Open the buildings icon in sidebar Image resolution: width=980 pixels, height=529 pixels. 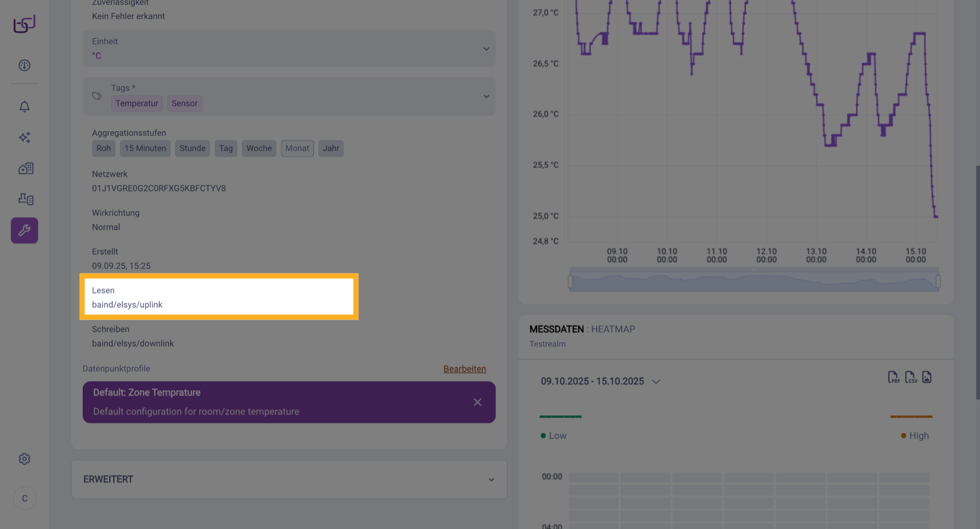click(x=26, y=168)
